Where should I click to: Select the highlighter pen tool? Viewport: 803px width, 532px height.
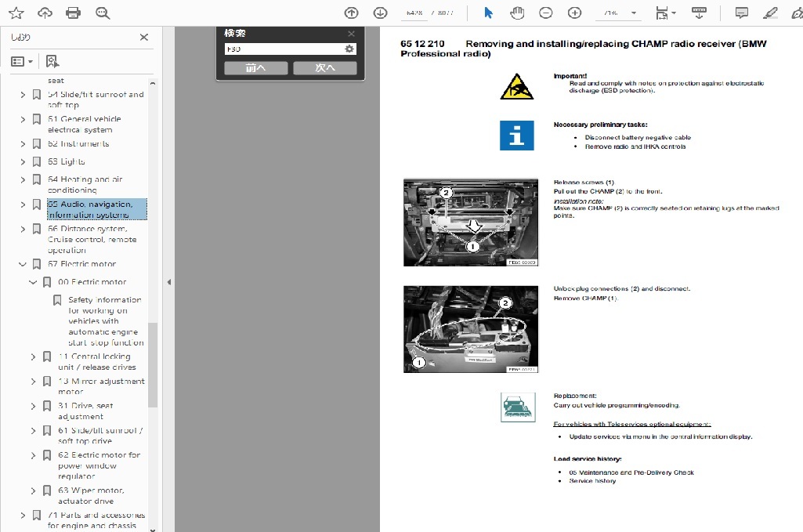pos(770,13)
